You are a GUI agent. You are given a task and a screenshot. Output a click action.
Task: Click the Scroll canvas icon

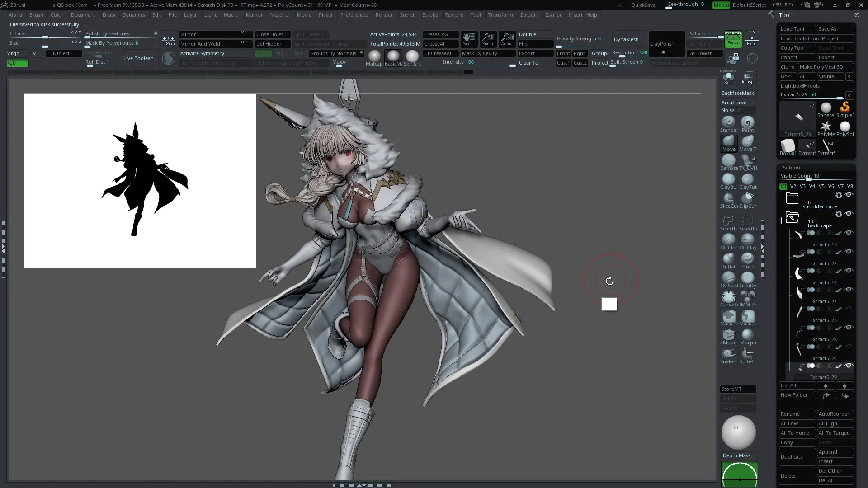(469, 39)
